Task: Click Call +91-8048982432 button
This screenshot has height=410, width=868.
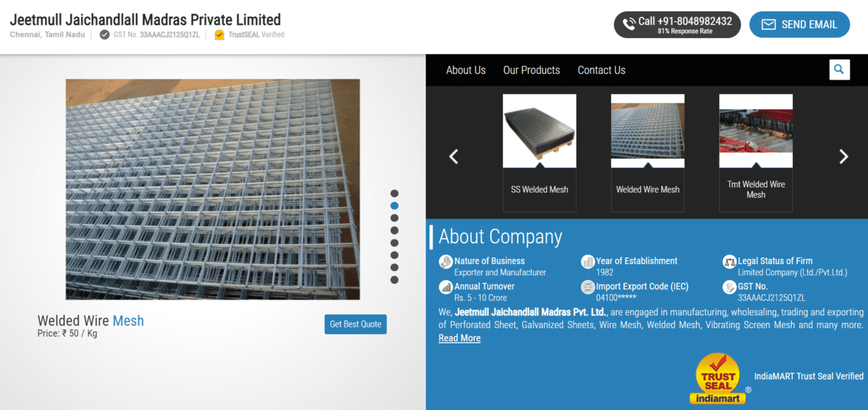Action: pos(678,25)
